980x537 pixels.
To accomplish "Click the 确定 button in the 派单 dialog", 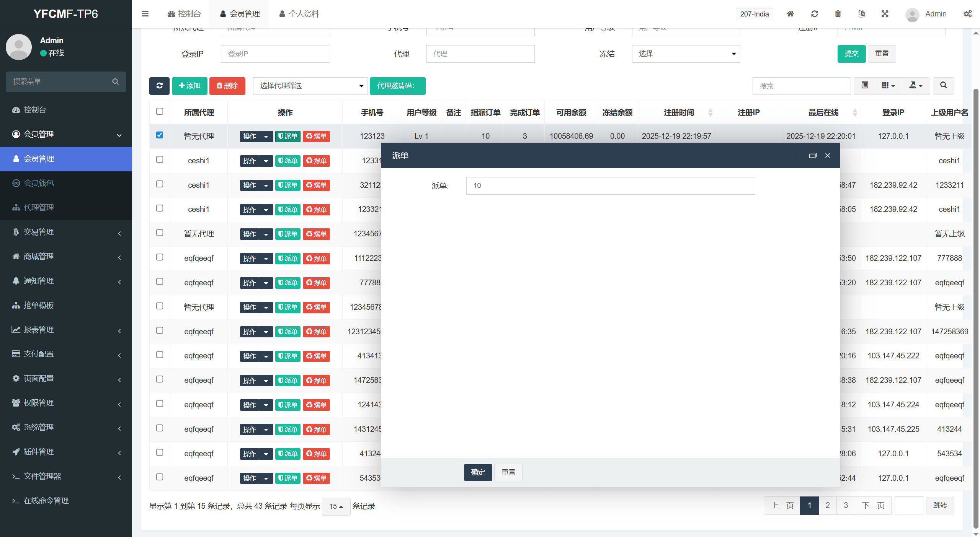I will tap(478, 472).
